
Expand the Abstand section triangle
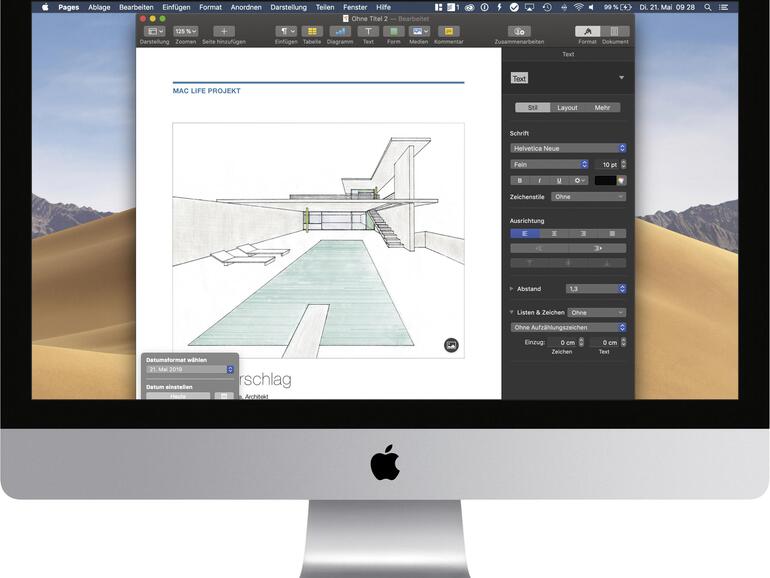(511, 289)
